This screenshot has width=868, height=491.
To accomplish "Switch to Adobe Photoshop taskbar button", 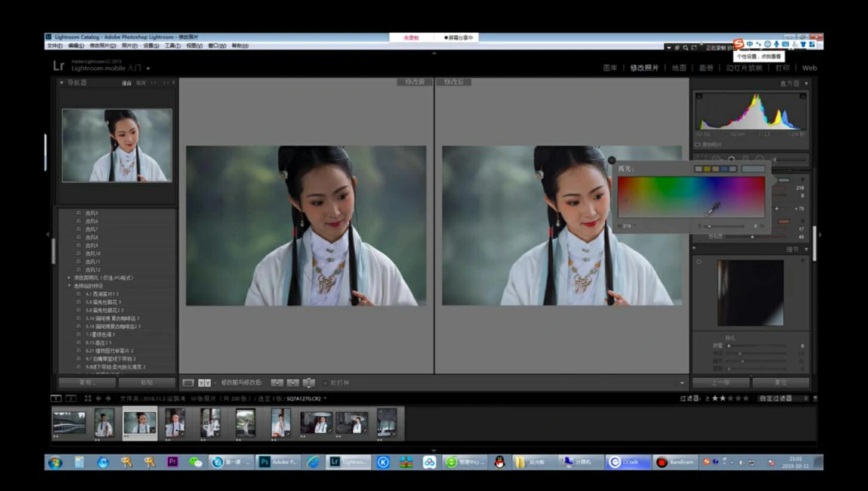I will 278,462.
